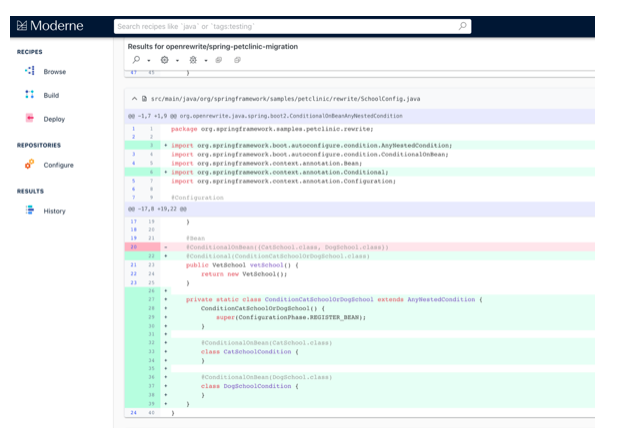This screenshot has width=633, height=446.
Task: Click the SchoolConfig.java file path
Action: [x=285, y=99]
